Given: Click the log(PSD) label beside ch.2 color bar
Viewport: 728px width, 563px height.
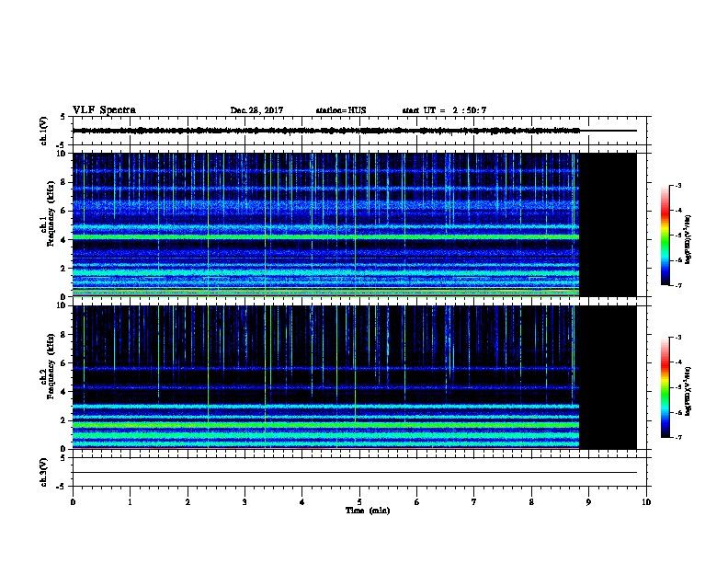Looking at the screenshot, I should click(x=688, y=392).
